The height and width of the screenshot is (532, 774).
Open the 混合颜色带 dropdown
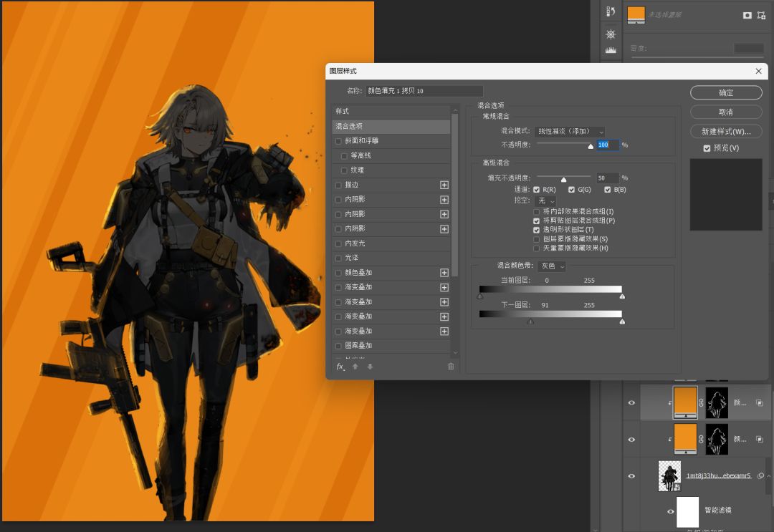pos(552,266)
